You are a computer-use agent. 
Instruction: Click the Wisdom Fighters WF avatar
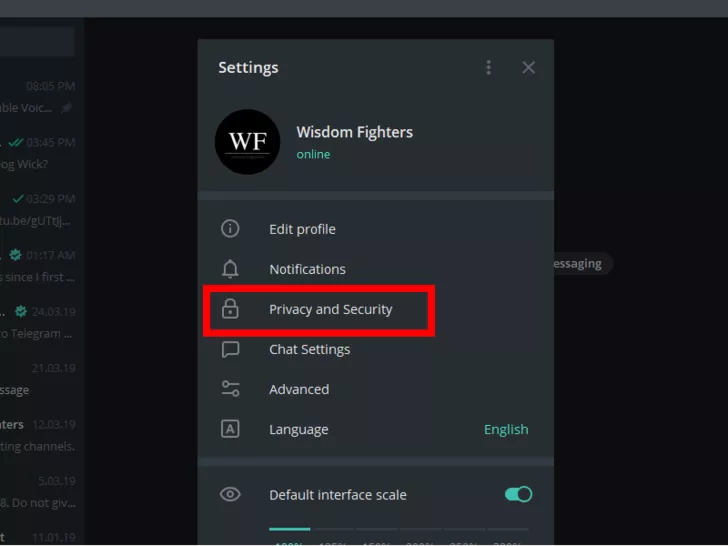[247, 142]
